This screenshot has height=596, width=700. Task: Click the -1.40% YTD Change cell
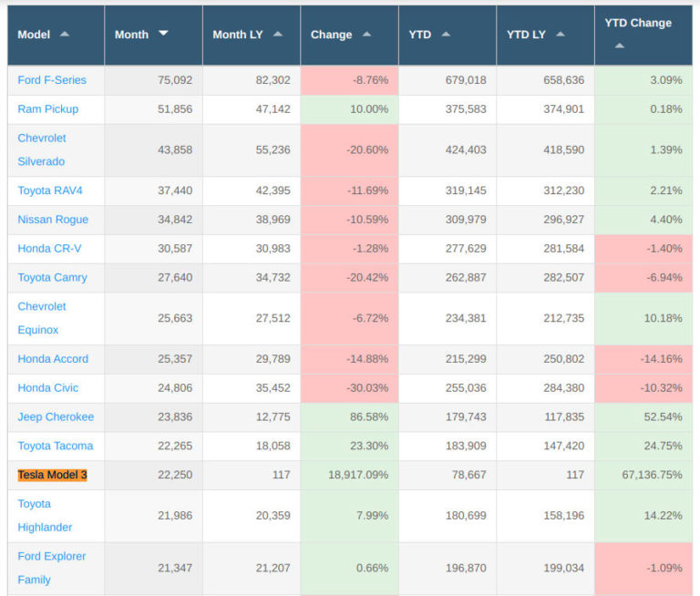click(643, 249)
